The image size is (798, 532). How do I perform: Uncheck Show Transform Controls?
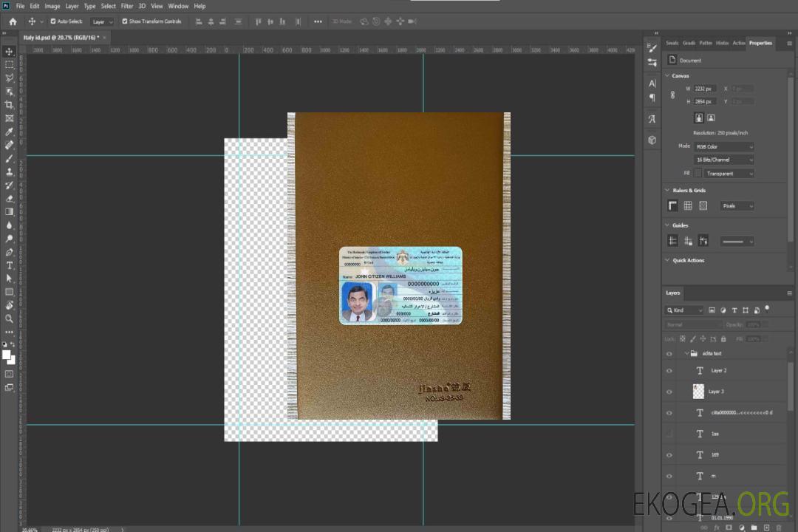125,21
